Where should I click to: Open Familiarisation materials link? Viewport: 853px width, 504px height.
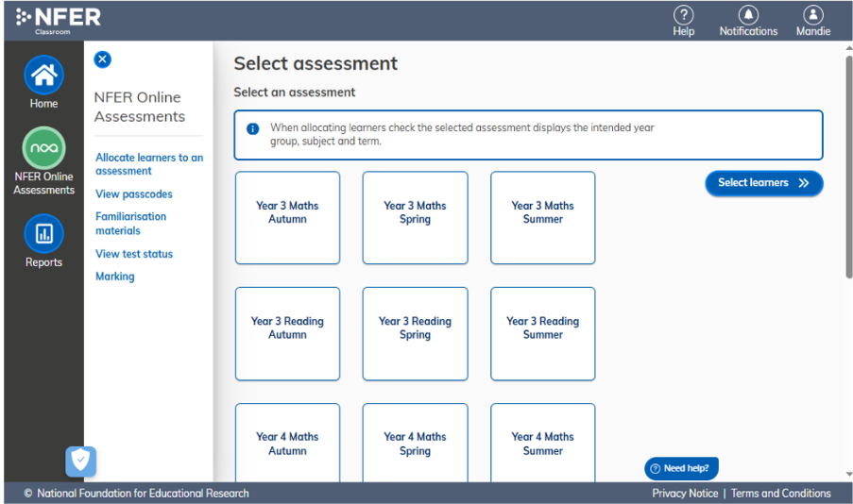(130, 224)
